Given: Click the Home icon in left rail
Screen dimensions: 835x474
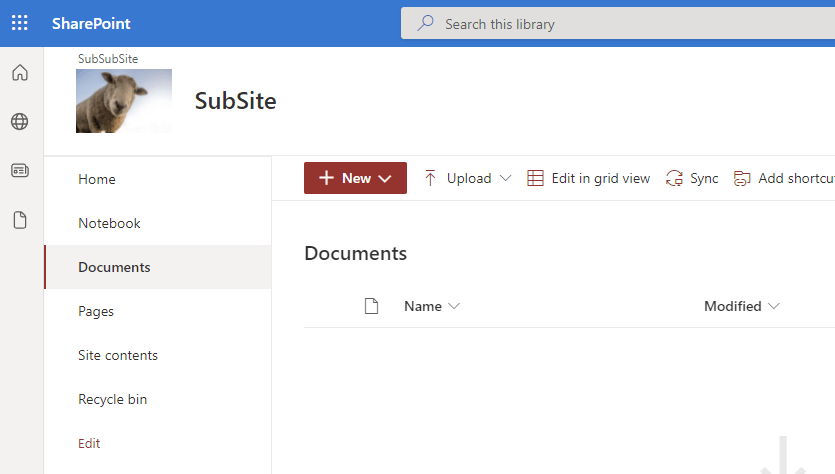Looking at the screenshot, I should [20, 73].
